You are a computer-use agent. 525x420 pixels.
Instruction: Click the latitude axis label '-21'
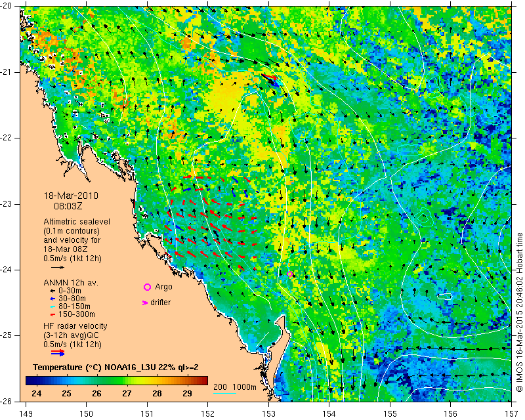click(7, 72)
